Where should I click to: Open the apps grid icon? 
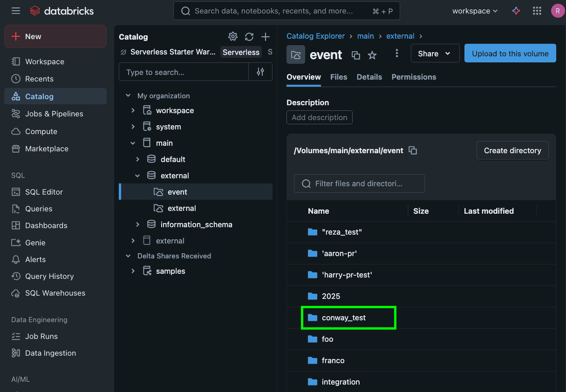(537, 11)
